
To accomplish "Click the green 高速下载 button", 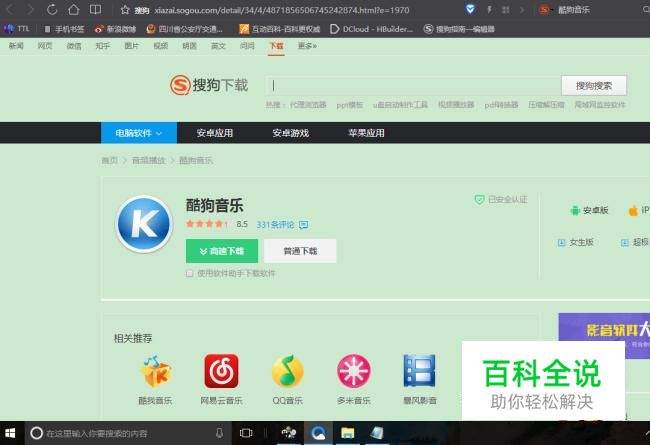I will click(222, 251).
